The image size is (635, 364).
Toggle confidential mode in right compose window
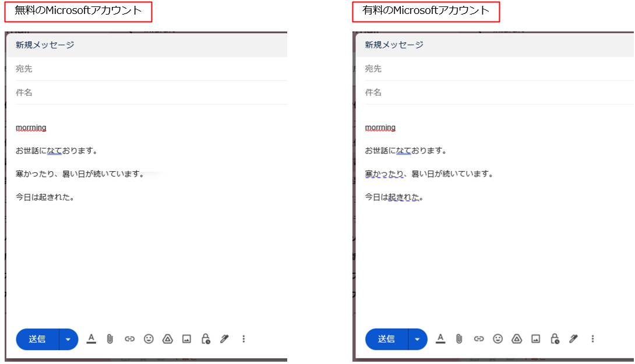555,339
